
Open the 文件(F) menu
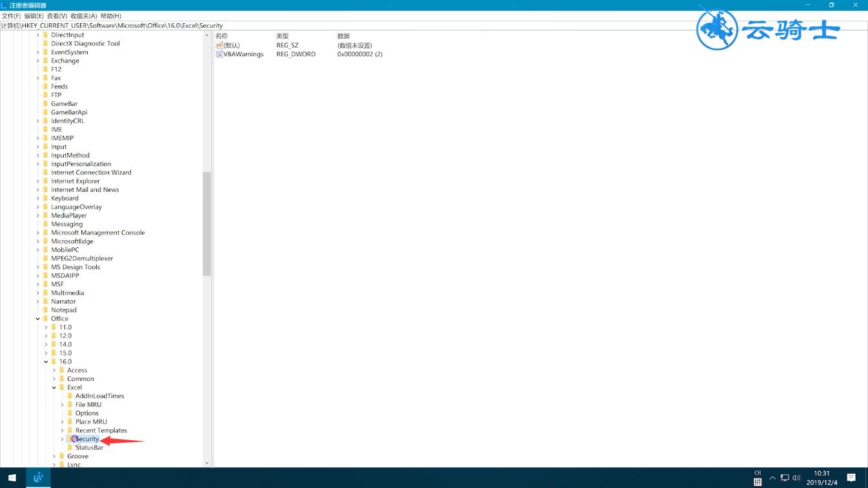point(11,16)
